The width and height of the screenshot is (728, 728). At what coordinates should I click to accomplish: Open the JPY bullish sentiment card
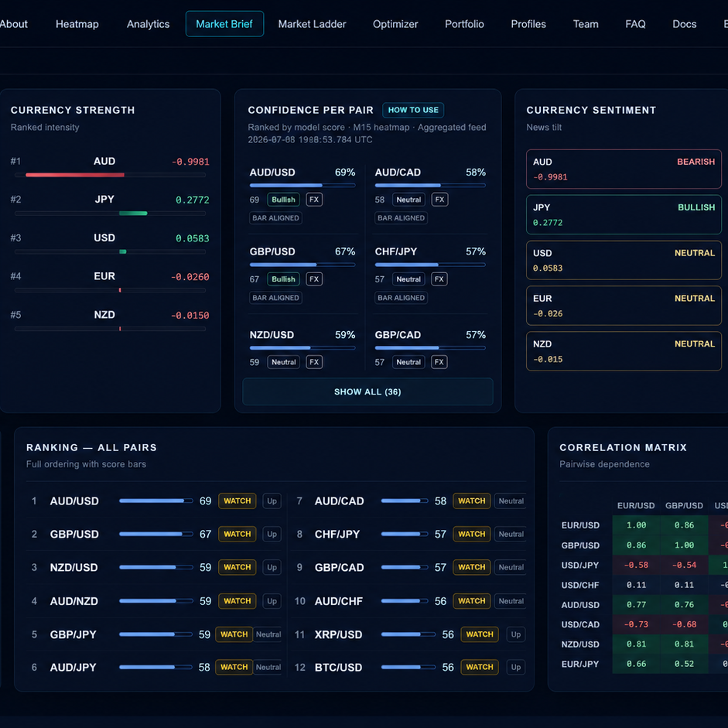click(624, 214)
